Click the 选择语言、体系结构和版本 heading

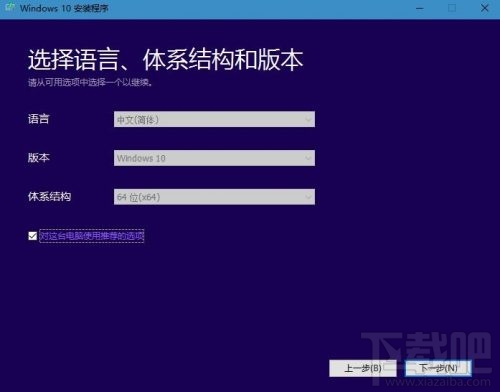(166, 60)
